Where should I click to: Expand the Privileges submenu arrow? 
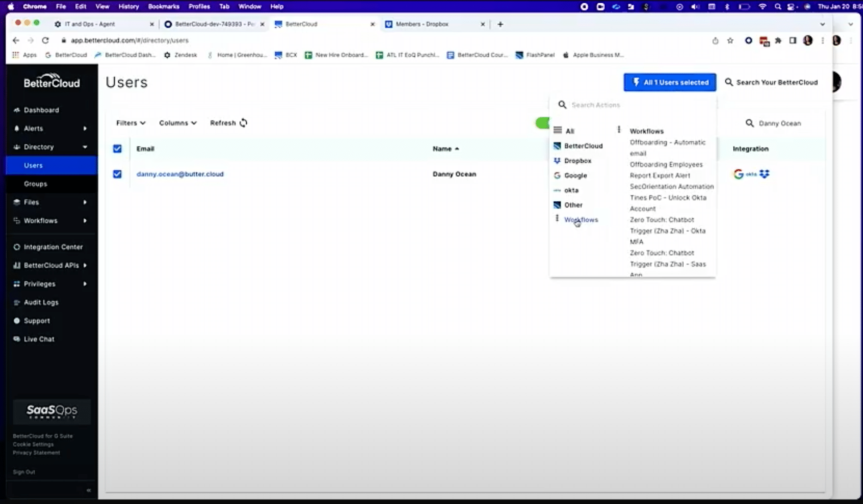(x=85, y=284)
